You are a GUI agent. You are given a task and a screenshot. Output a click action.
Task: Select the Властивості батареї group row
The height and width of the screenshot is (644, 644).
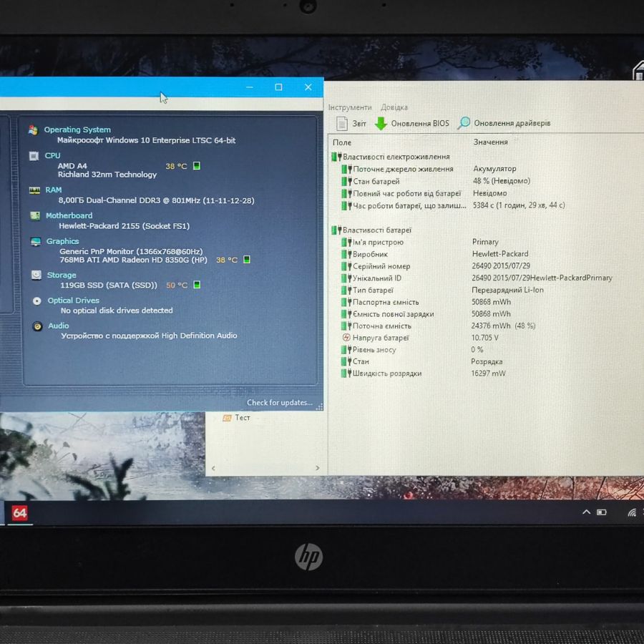[371, 230]
